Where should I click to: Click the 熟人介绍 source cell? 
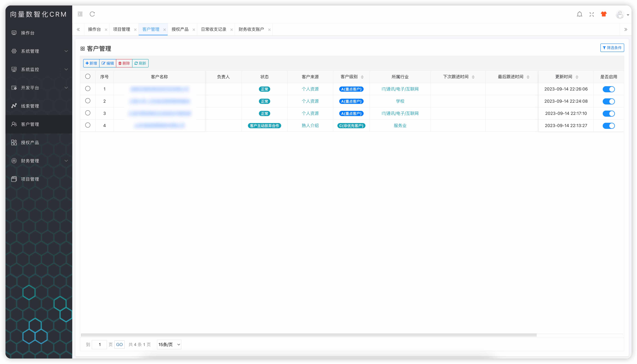tap(310, 125)
